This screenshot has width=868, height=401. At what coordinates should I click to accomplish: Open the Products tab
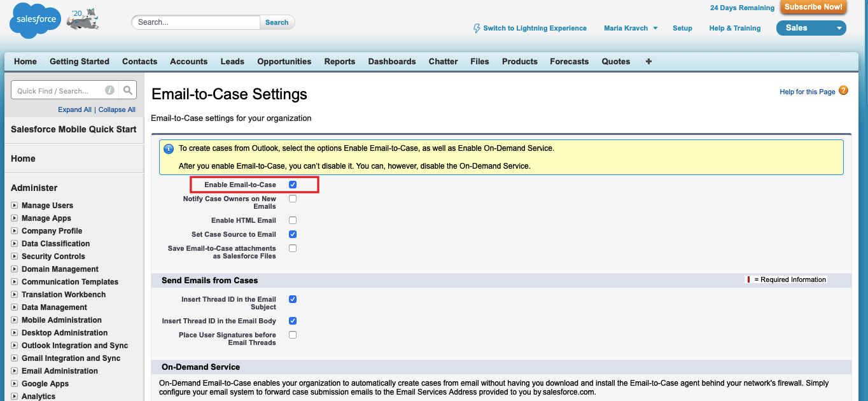pyautogui.click(x=519, y=62)
